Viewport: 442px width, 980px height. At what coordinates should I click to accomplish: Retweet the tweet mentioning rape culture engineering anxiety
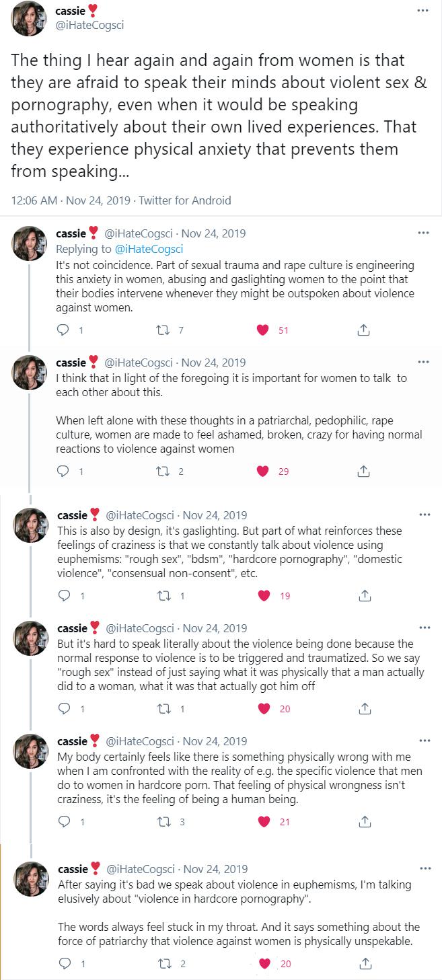click(163, 330)
